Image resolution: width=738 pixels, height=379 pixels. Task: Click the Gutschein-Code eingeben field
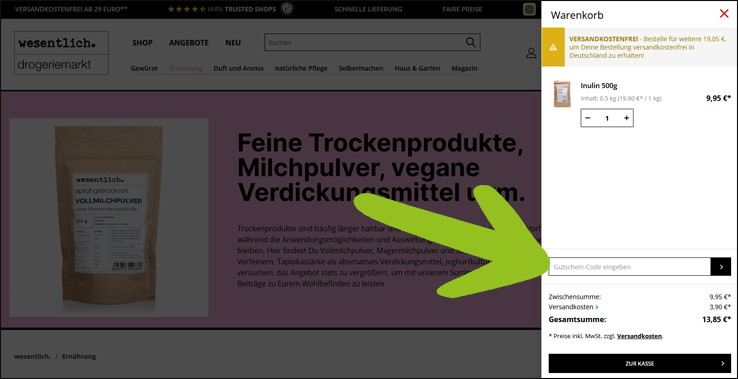click(629, 266)
